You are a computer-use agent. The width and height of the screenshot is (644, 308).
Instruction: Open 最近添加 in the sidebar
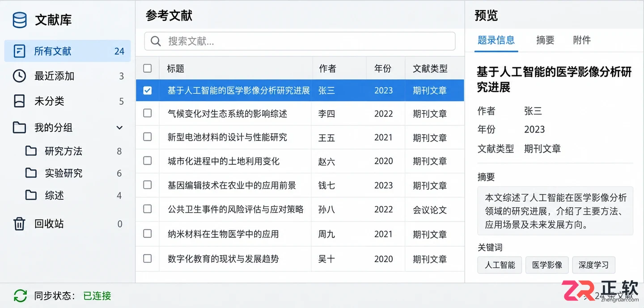click(x=68, y=76)
